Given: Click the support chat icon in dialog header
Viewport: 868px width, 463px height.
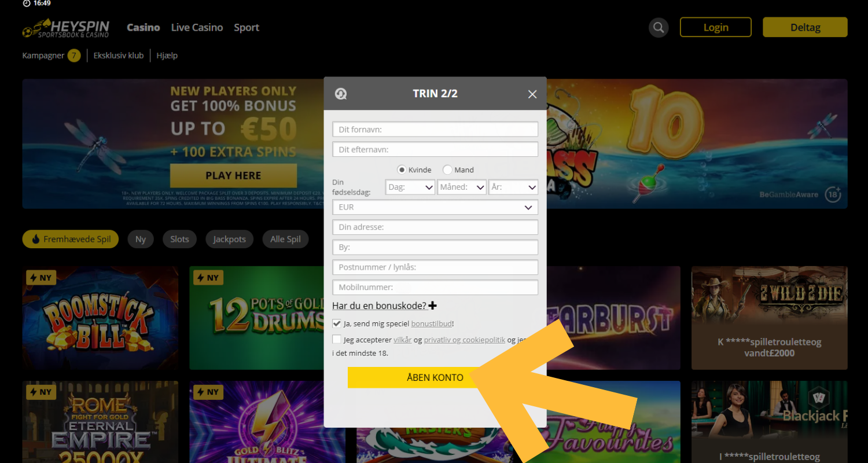Looking at the screenshot, I should 341,94.
